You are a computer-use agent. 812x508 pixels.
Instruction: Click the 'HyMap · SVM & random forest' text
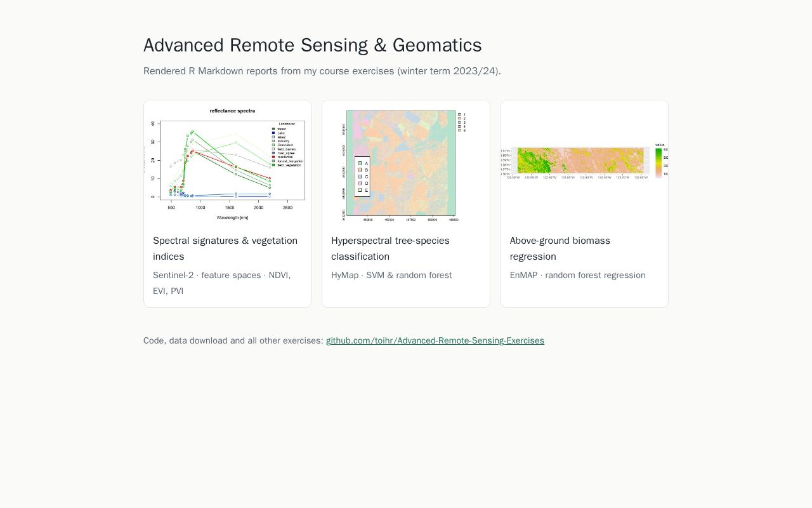[x=391, y=275]
